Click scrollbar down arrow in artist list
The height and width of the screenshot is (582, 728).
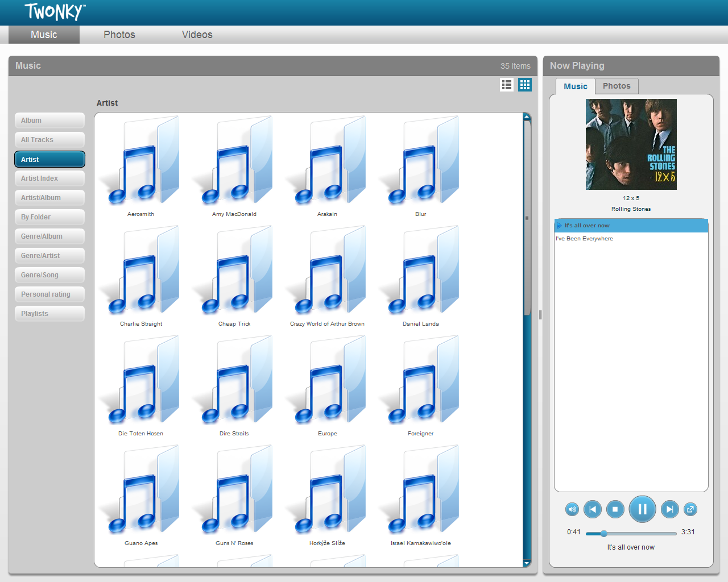click(x=527, y=563)
